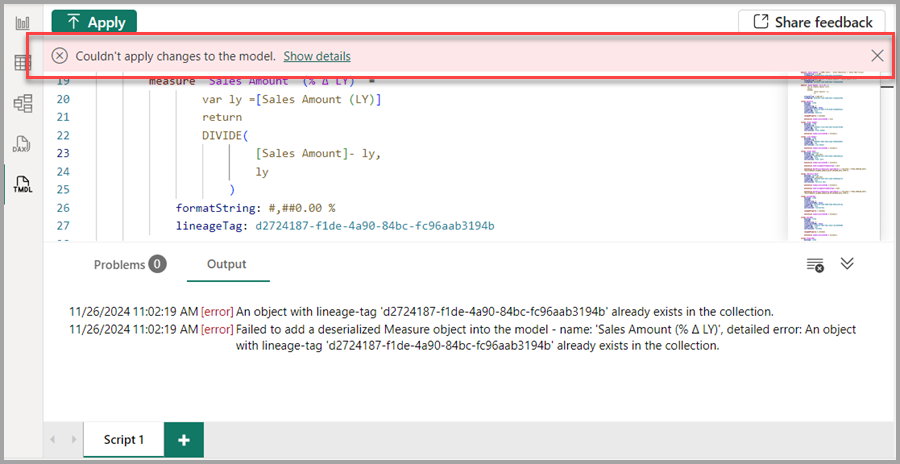Click the 'return' keyword on line 21
This screenshot has width=900, height=464.
(222, 117)
